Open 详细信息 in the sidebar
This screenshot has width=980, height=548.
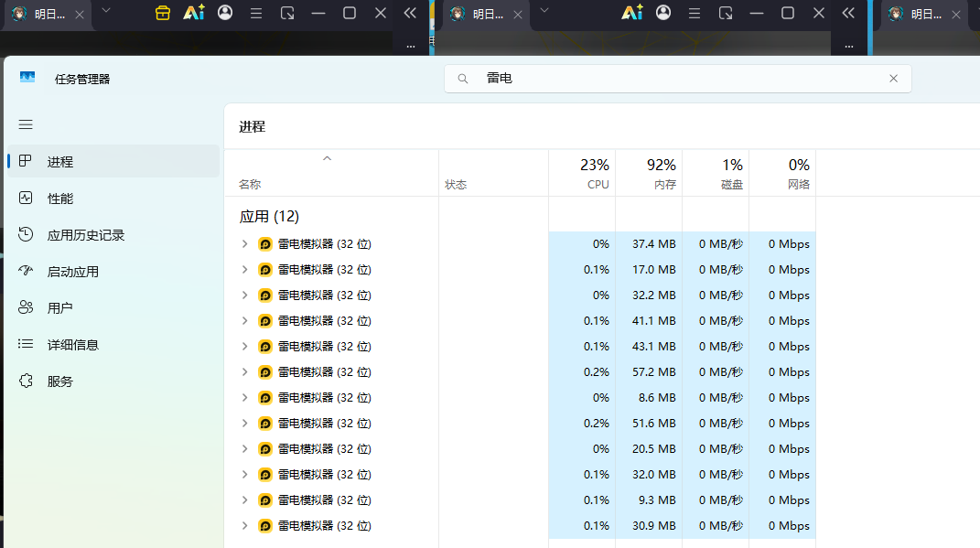coord(113,344)
